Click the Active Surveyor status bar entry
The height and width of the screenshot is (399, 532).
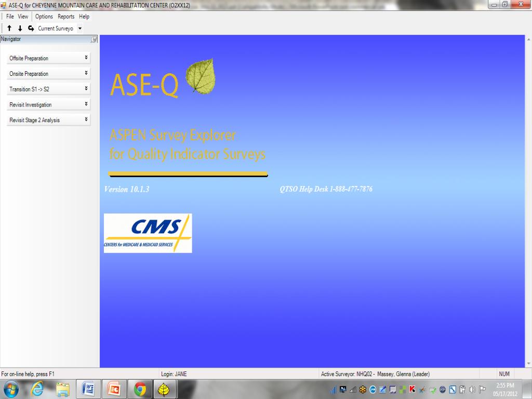(375, 374)
